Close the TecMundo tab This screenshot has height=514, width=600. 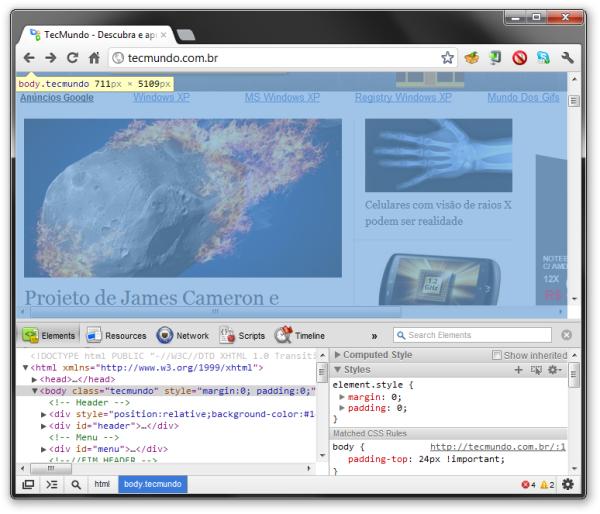(163, 35)
